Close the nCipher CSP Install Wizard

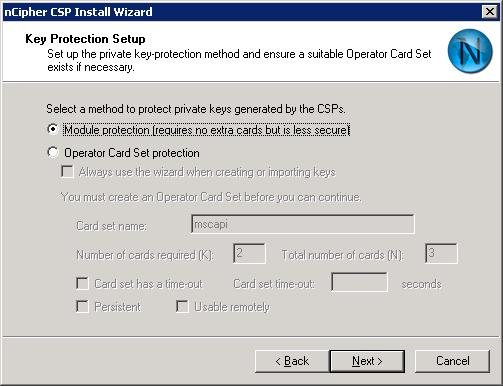pos(490,12)
